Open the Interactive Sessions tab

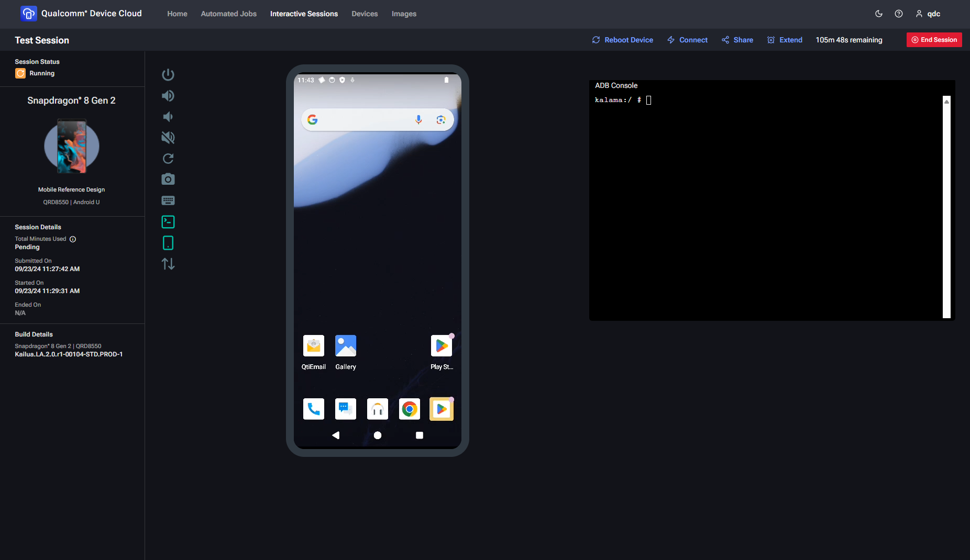304,14
